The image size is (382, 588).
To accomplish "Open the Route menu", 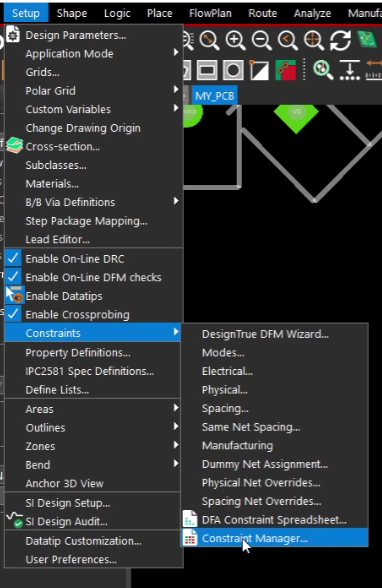I will pyautogui.click(x=262, y=13).
